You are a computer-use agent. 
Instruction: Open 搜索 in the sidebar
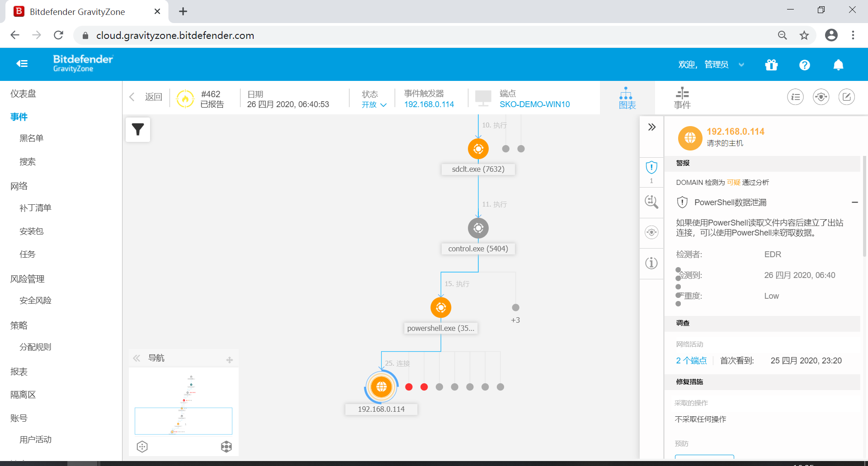tap(27, 162)
